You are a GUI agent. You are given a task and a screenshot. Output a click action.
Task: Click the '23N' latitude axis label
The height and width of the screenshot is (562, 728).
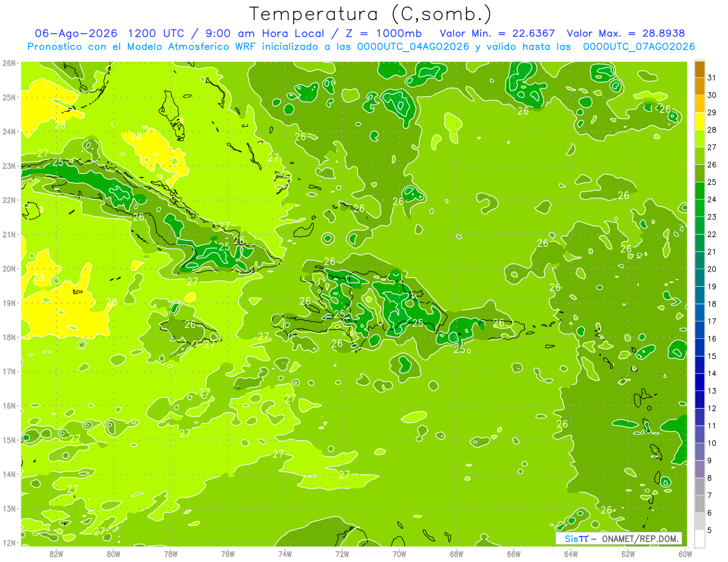click(x=8, y=166)
